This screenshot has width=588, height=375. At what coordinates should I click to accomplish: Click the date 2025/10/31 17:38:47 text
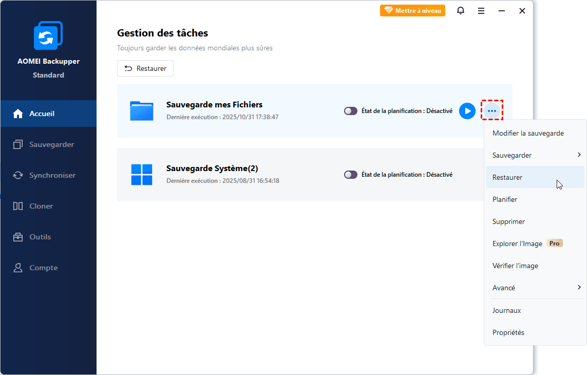click(251, 117)
